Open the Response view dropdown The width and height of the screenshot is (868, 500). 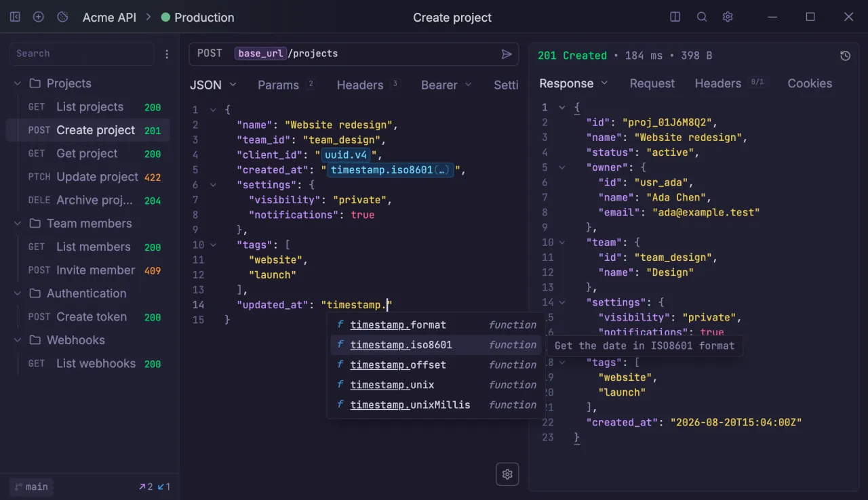point(574,83)
